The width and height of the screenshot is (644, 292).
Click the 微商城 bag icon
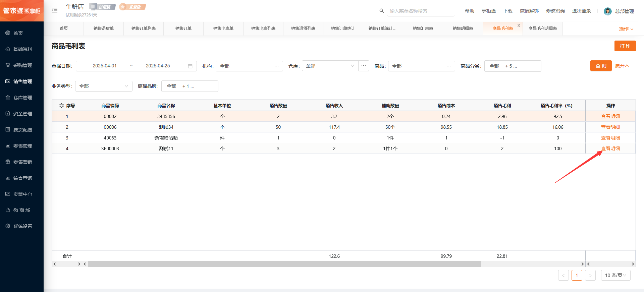(x=8, y=210)
